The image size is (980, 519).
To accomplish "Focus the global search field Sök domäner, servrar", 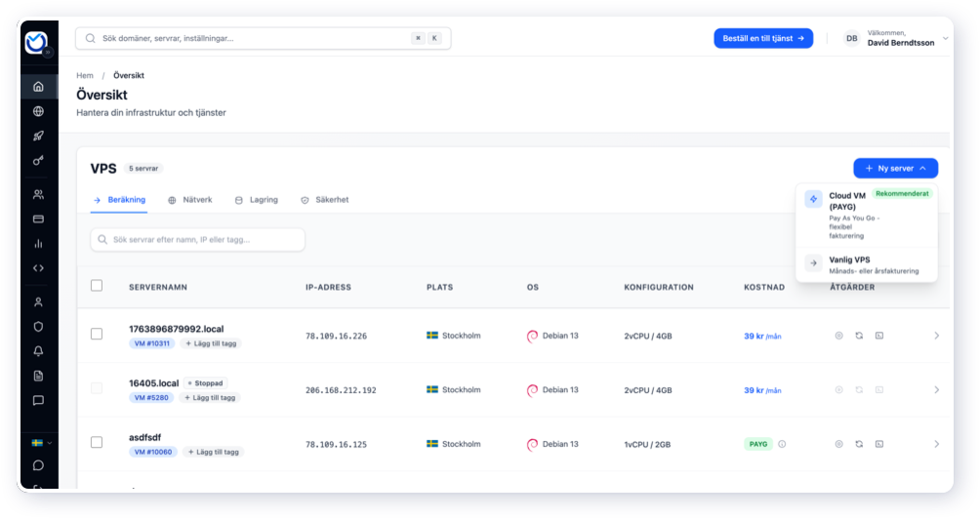I will pos(264,38).
